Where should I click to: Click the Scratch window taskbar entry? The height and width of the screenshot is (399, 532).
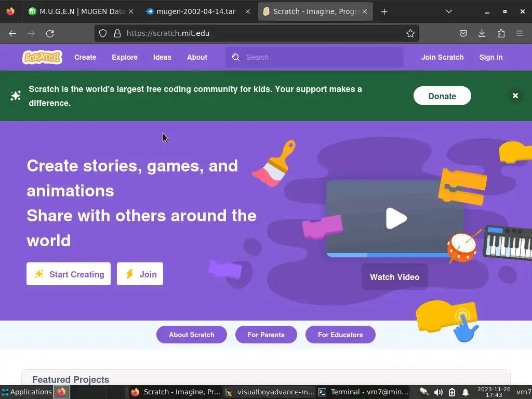(x=176, y=392)
